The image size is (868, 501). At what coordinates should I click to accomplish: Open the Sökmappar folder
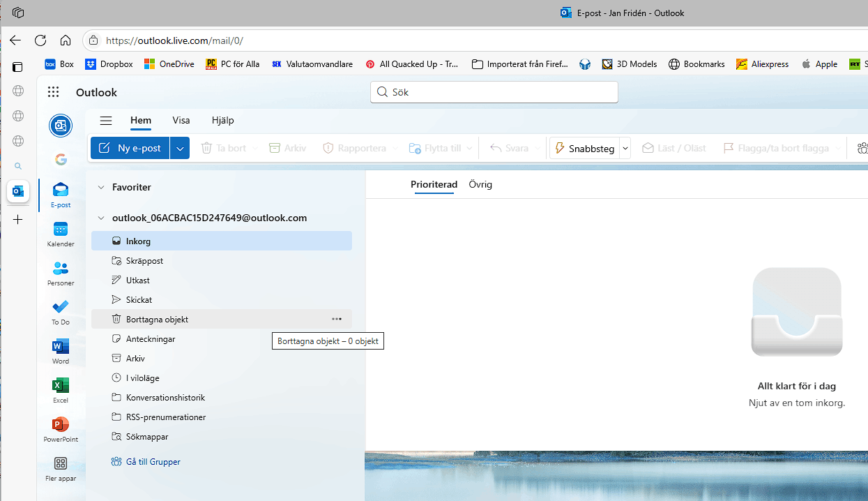pyautogui.click(x=222, y=436)
